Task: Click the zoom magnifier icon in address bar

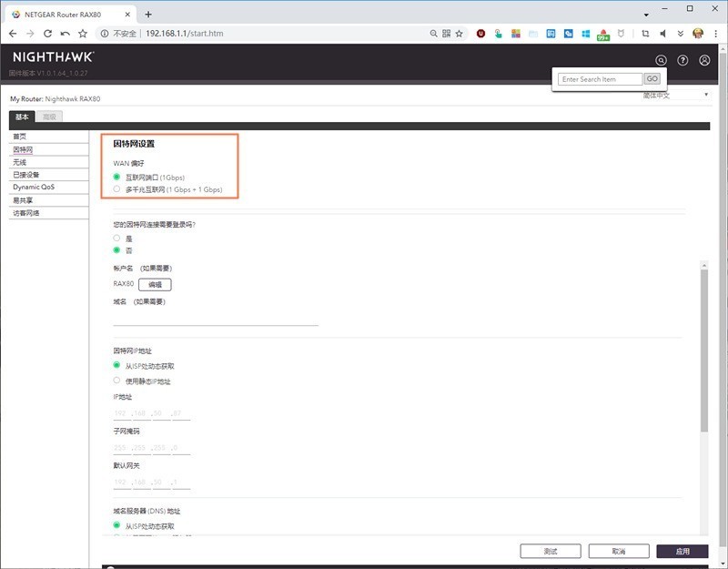Action: (x=433, y=34)
